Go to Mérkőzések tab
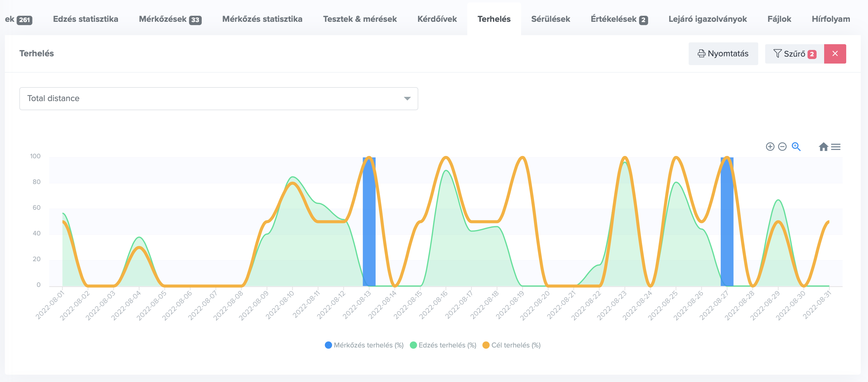Image resolution: width=868 pixels, height=382 pixels. [170, 19]
